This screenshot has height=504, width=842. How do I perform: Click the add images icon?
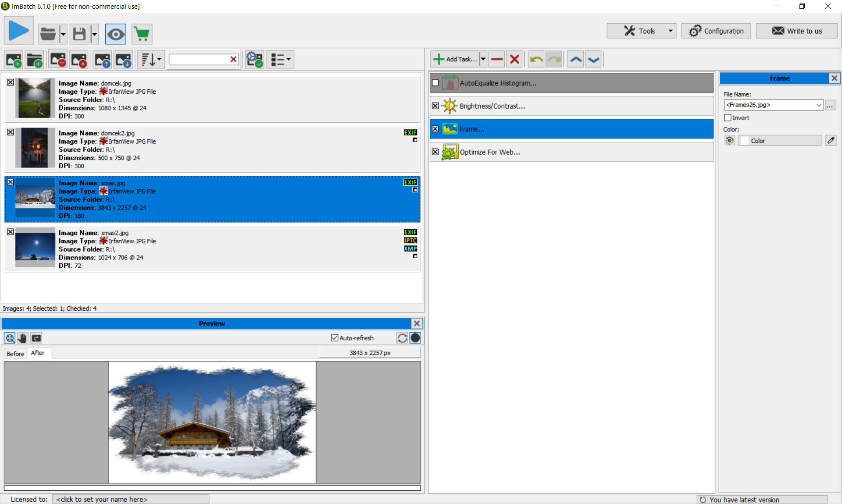[x=14, y=60]
